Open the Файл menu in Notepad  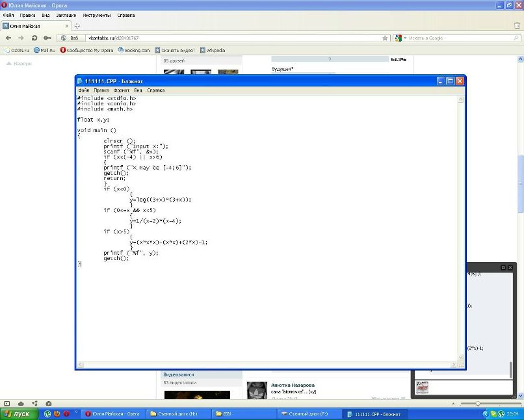pos(83,90)
